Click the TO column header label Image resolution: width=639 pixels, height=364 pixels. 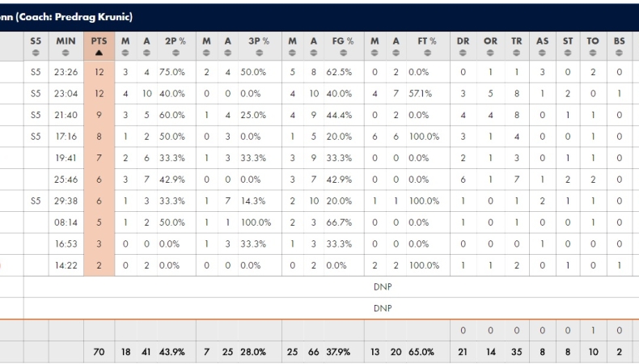click(594, 40)
